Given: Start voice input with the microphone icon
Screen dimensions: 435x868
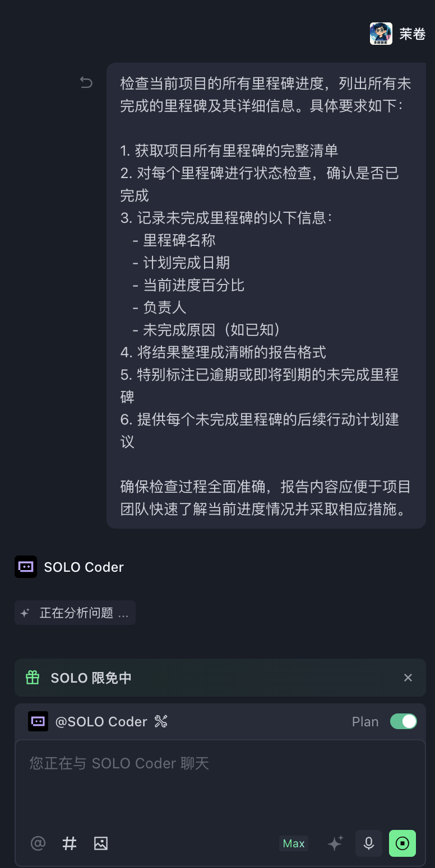Looking at the screenshot, I should [x=369, y=843].
